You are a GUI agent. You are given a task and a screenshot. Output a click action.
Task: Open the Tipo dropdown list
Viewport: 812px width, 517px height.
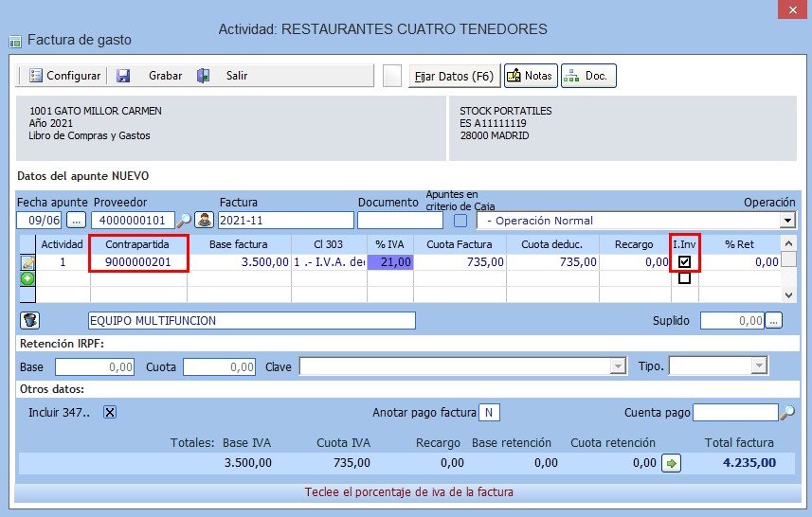tap(758, 366)
